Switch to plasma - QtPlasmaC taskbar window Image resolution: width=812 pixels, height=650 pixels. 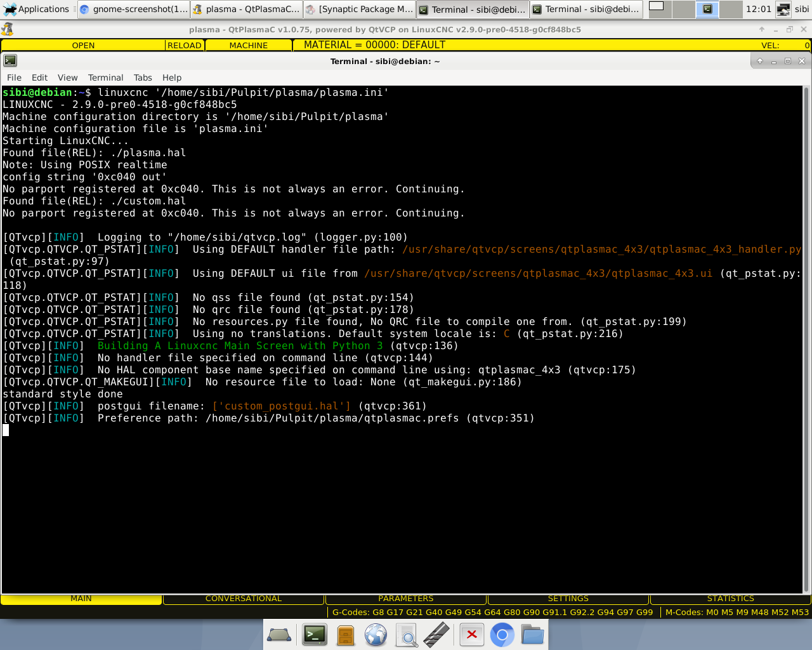pyautogui.click(x=246, y=9)
